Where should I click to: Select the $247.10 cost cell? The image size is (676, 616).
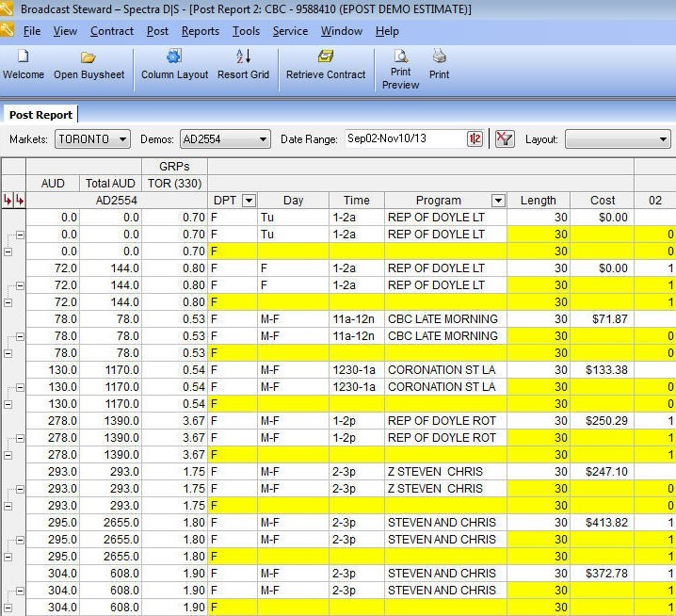click(603, 472)
